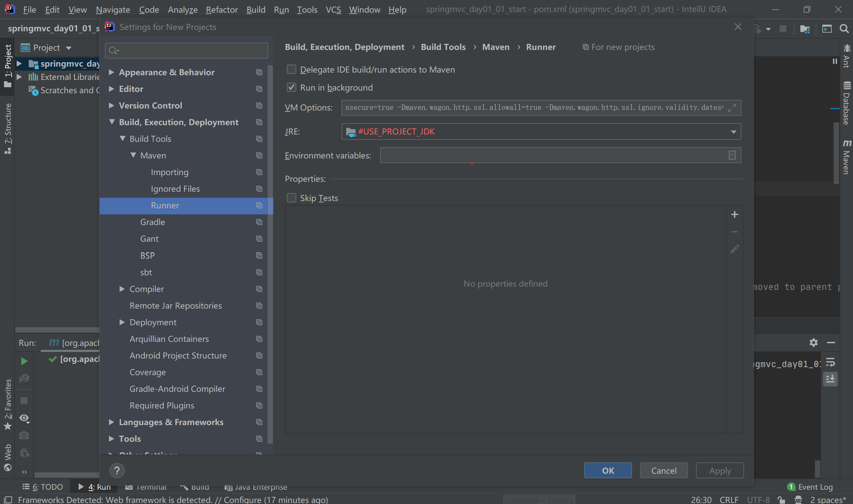Switch to the TODO tool tab
This screenshot has width=853, height=504.
43,487
